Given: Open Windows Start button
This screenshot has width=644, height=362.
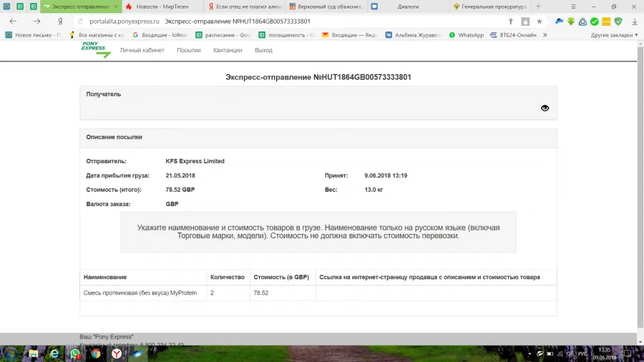Looking at the screenshot, I should pos(11,354).
